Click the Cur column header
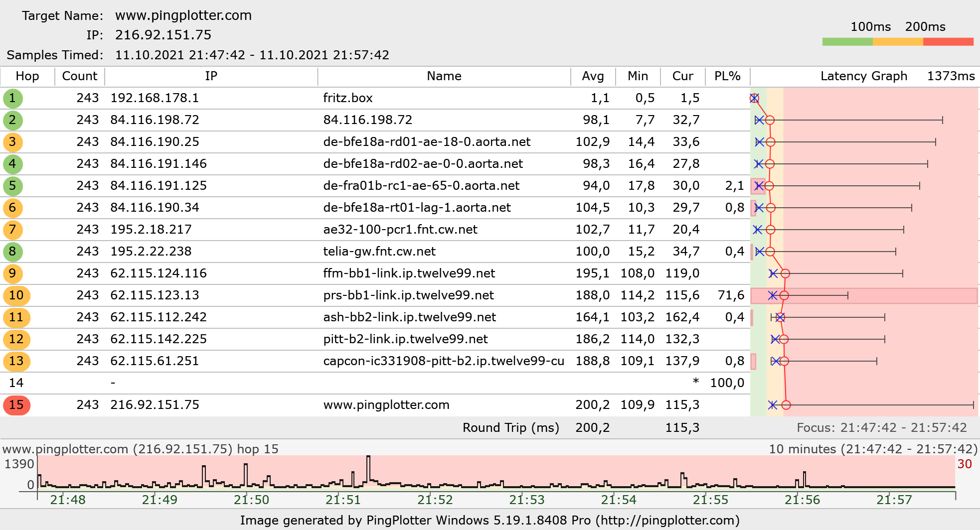This screenshot has width=980, height=530. click(683, 76)
